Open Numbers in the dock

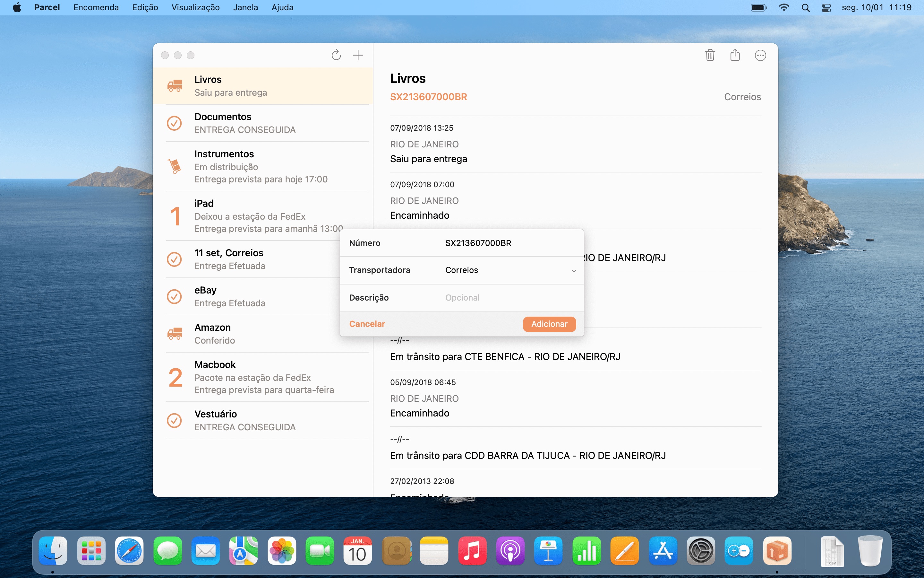587,551
